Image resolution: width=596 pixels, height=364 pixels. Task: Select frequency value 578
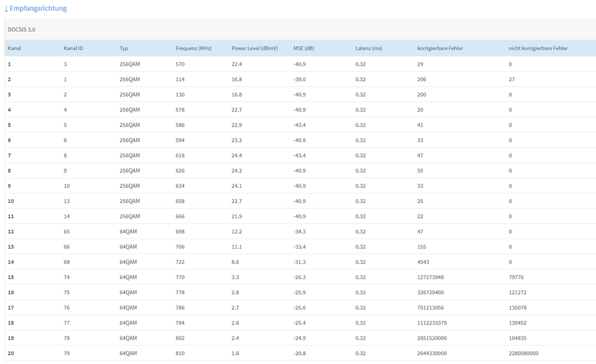tap(180, 110)
